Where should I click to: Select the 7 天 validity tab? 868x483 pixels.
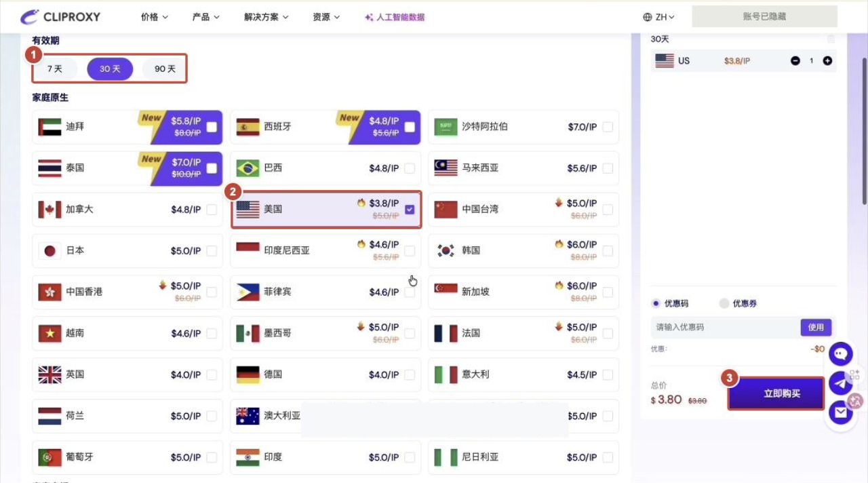(x=55, y=69)
